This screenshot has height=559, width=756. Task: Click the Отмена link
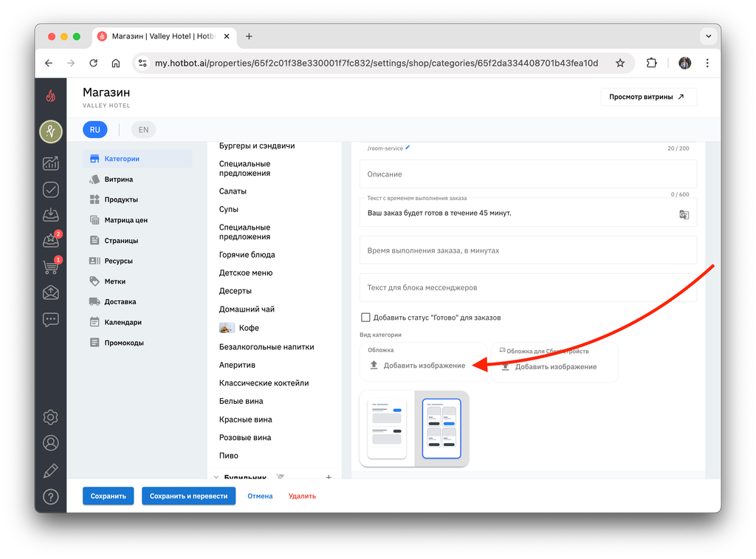[260, 495]
